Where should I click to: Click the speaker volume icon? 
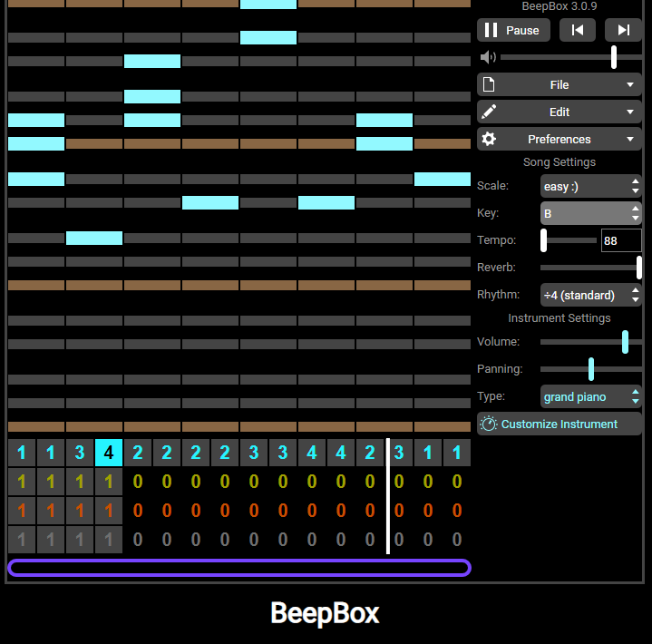tap(488, 57)
